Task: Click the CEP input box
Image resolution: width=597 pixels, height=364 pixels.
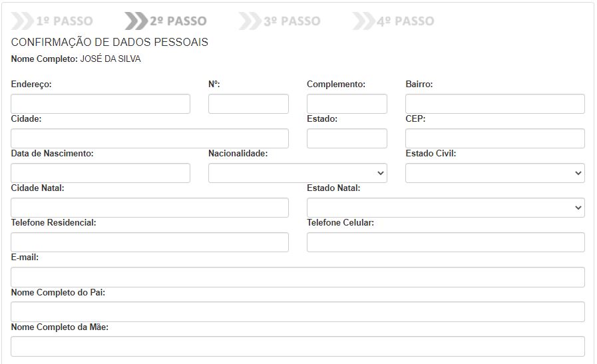Action: point(495,138)
